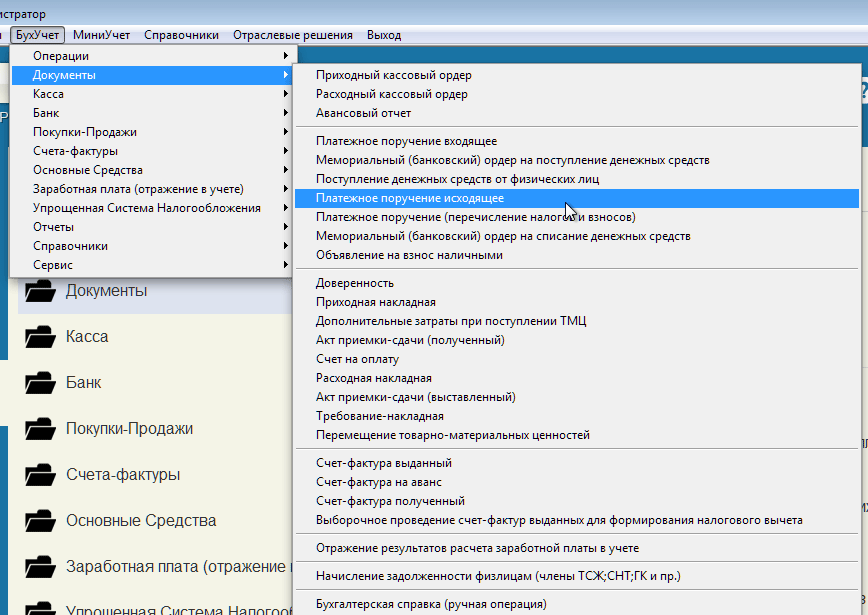Open the Банк section in main panel
Viewport: 868px width, 615px height.
coord(84,383)
